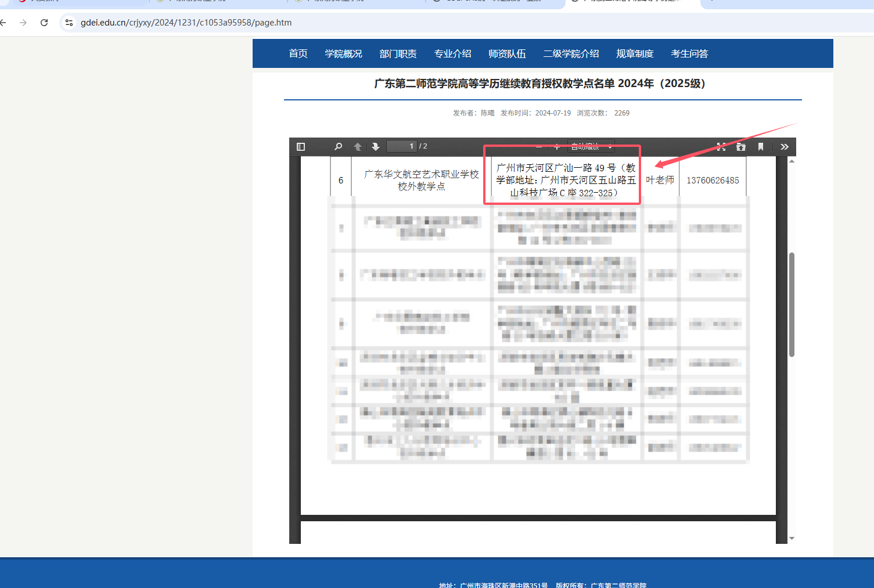The width and height of the screenshot is (874, 588).
Task: View site information icon in address bar
Action: coord(69,23)
